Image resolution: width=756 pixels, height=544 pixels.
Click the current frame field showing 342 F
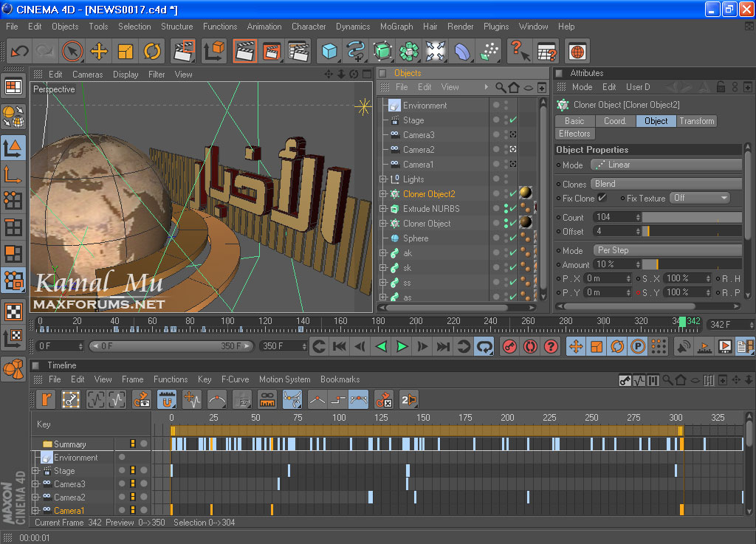coord(729,325)
